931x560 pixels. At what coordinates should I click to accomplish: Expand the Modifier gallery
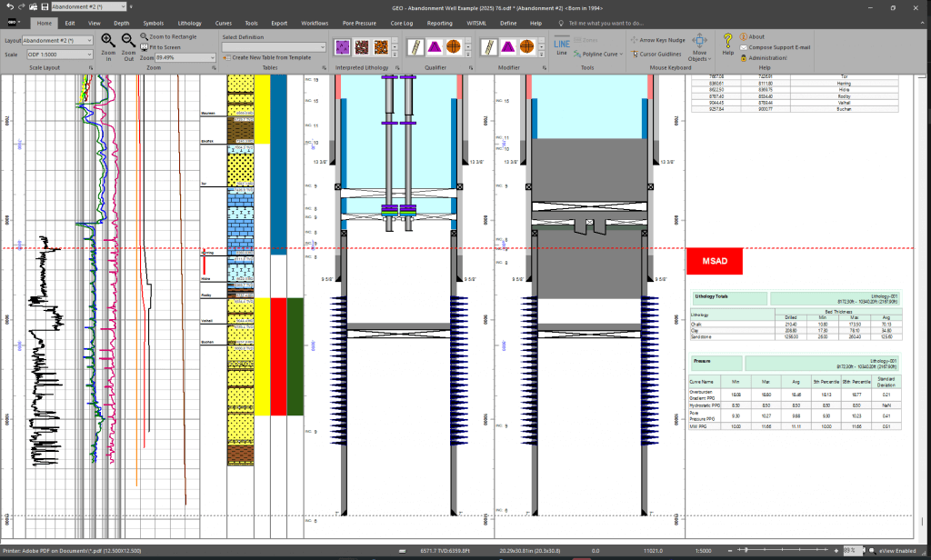(542, 54)
